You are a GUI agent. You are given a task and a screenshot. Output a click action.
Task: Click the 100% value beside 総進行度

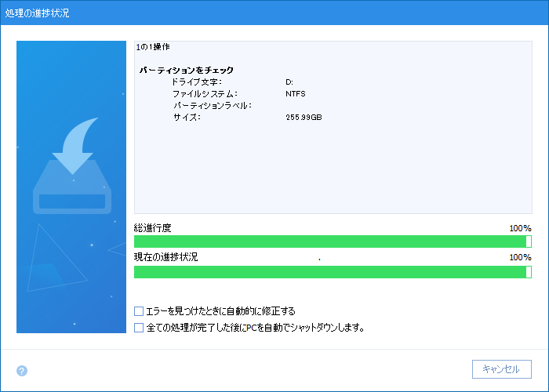(x=520, y=228)
